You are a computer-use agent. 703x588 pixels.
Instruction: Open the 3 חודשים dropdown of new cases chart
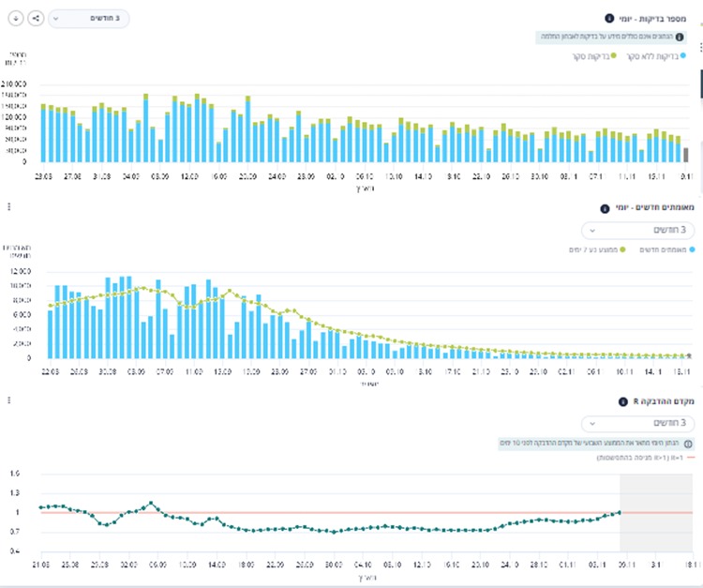pos(637,230)
